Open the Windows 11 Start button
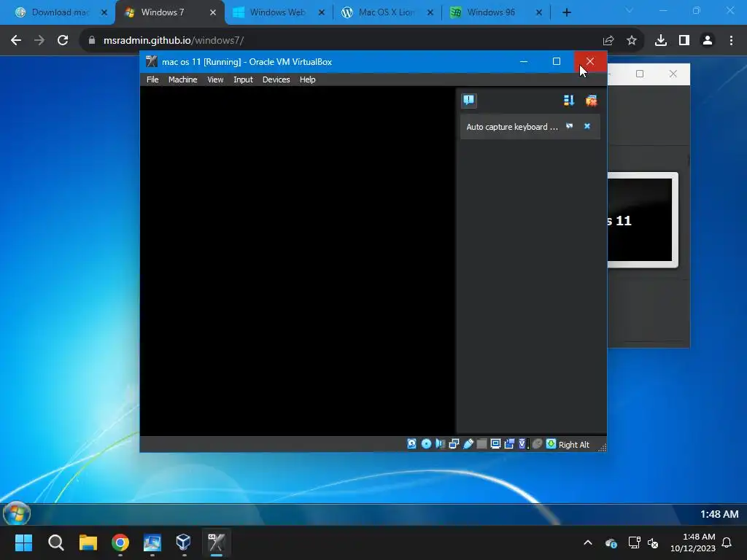The width and height of the screenshot is (747, 560). [23, 542]
